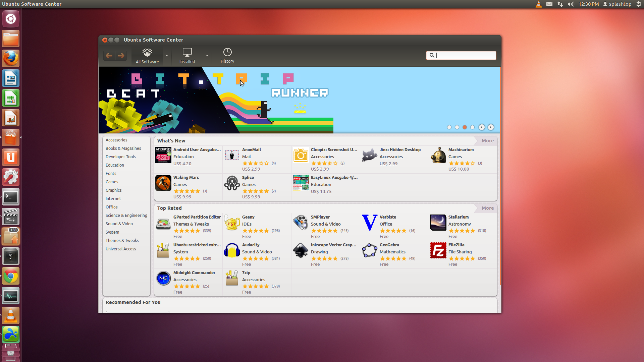Click the dropdown arrow next to Installed
The height and width of the screenshot is (362, 644).
click(207, 55)
